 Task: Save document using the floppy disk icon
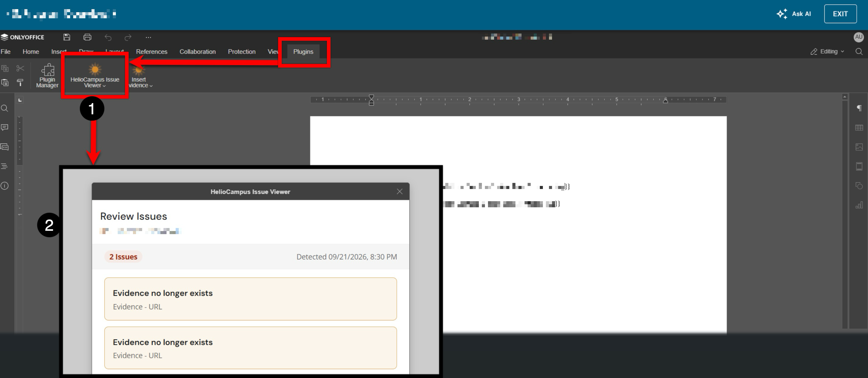67,37
